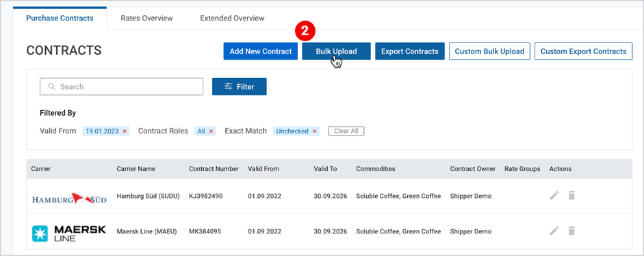The width and height of the screenshot is (644, 256).
Task: Switch to the Rates Overview tab
Action: (x=146, y=18)
